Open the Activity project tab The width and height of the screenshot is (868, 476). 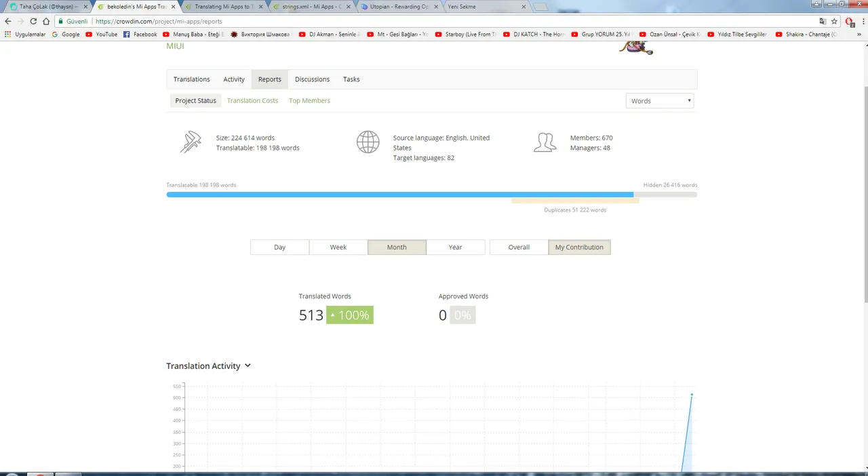click(x=234, y=79)
